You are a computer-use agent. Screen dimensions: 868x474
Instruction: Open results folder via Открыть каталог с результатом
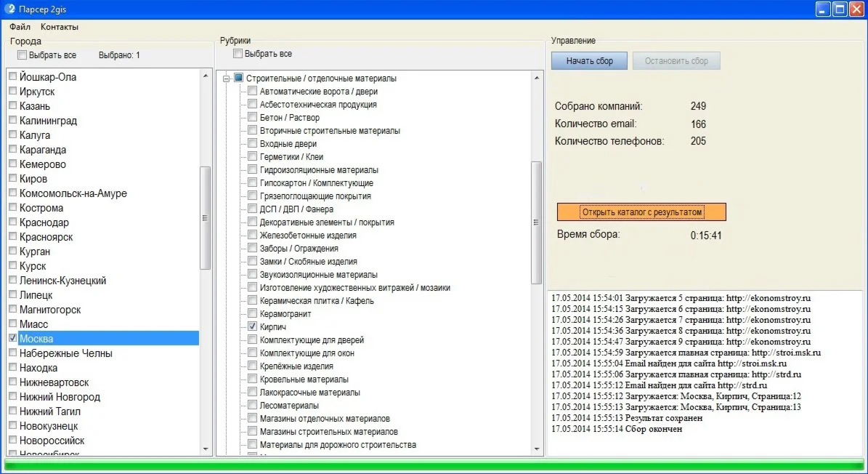[641, 212]
